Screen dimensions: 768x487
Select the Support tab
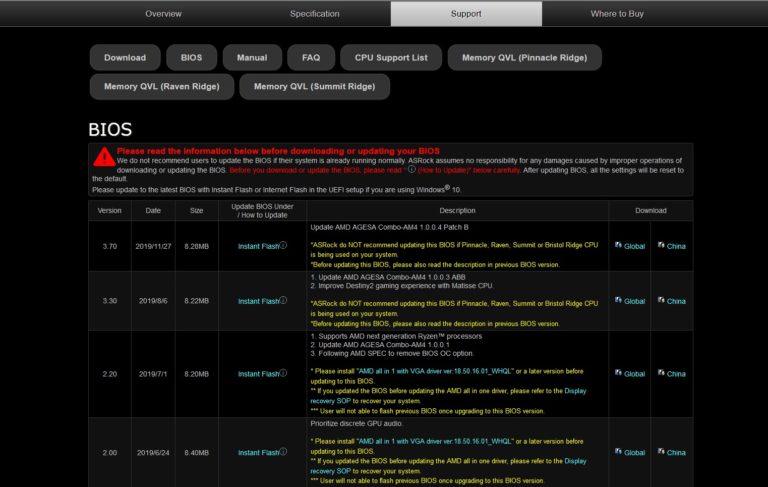466,14
